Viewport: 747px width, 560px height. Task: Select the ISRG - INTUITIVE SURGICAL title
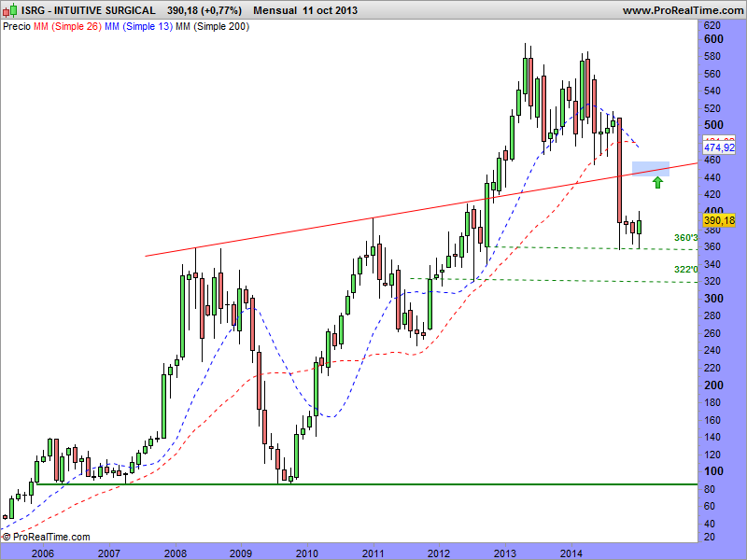click(x=89, y=10)
